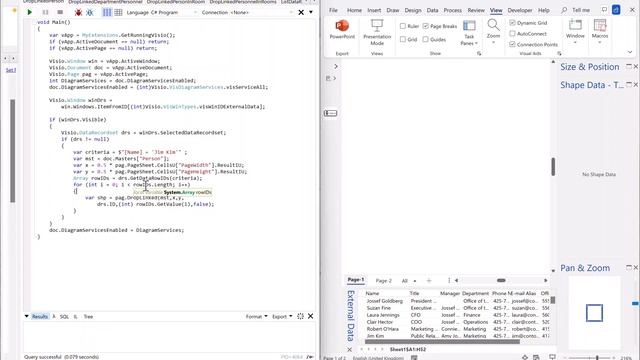Viewport: 640px width, 360px height.
Task: Select the Page 2 tab
Action: (x=383, y=281)
